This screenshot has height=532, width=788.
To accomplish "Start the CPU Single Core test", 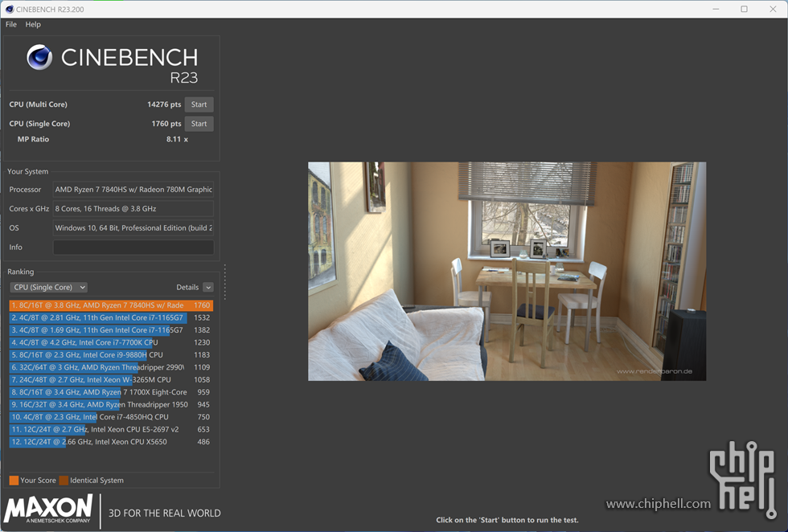I will [x=199, y=124].
